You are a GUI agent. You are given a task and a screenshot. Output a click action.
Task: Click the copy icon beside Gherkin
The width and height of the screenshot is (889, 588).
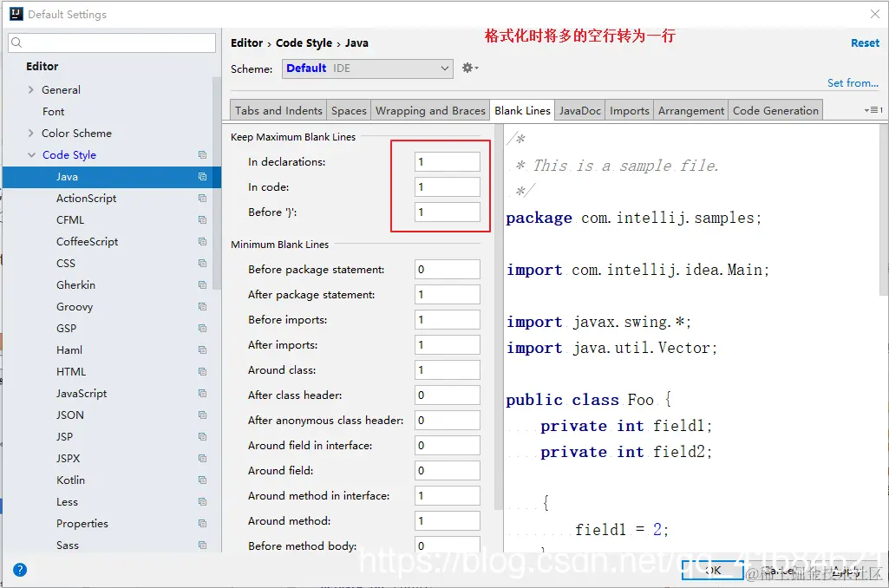tap(202, 284)
